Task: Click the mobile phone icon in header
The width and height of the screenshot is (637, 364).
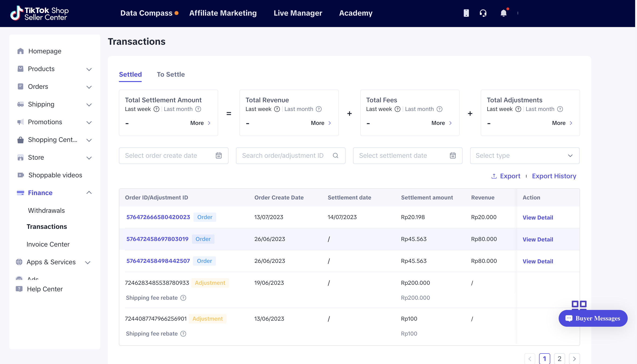Action: pyautogui.click(x=466, y=13)
